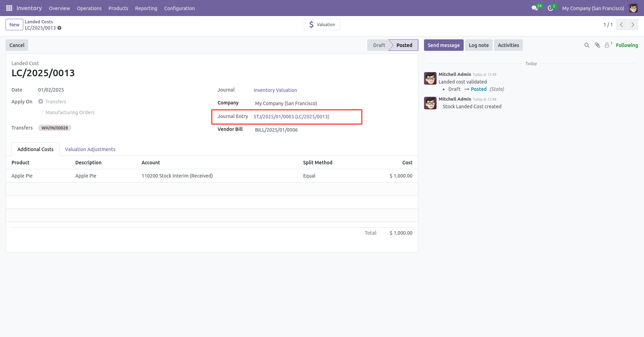Open the Configuration menu
Screen dimensions: 644x337
179,8
